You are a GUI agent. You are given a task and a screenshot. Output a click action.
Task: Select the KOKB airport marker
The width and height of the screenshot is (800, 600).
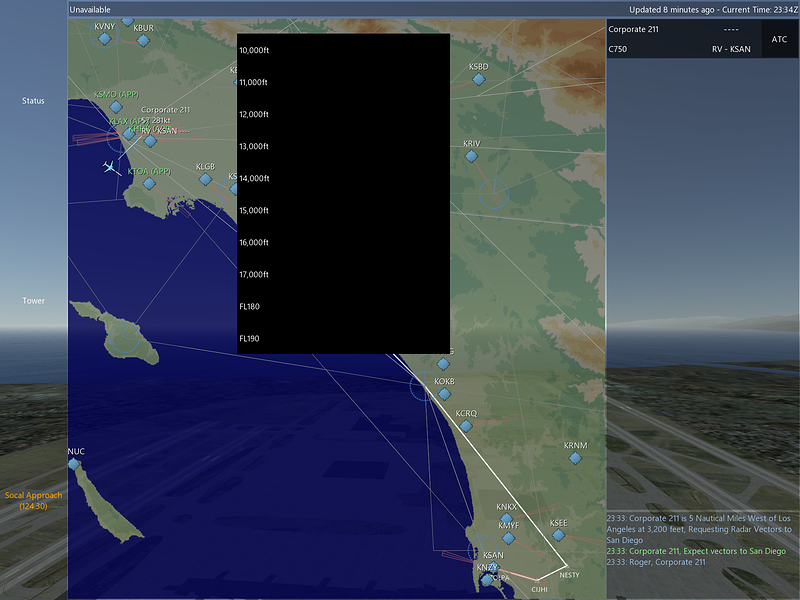444,394
